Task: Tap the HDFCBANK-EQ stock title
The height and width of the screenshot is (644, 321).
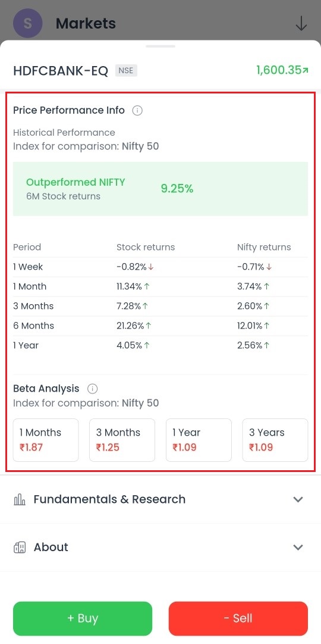Action: 61,71
